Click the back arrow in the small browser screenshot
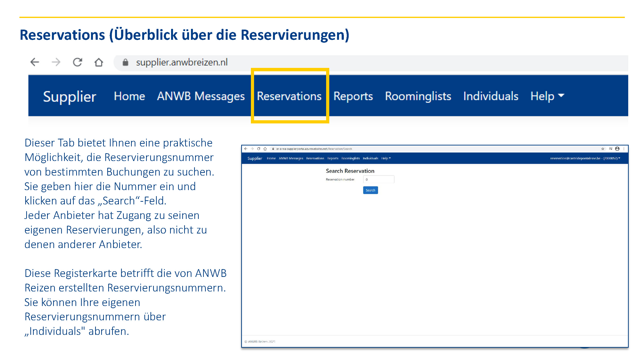The height and width of the screenshot is (362, 644). click(246, 149)
